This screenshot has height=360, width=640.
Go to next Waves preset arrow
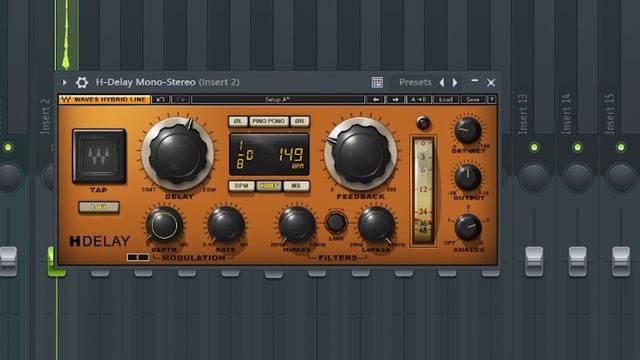tap(395, 99)
